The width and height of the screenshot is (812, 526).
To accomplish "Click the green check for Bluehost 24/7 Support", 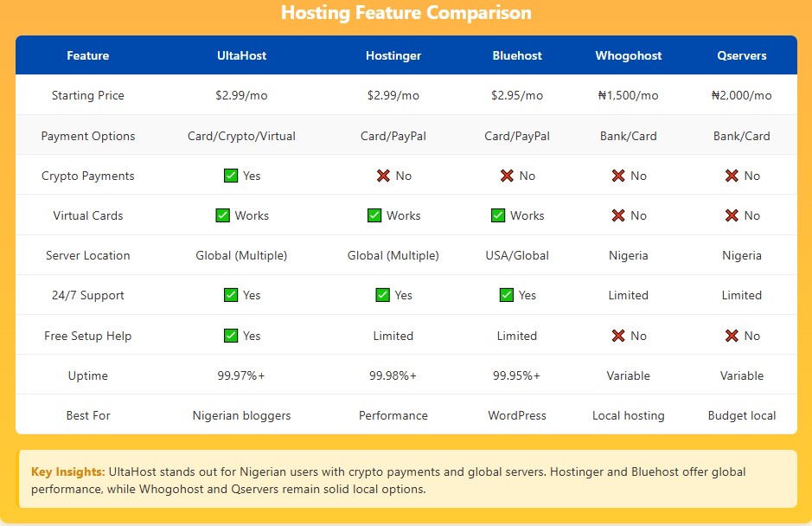I will point(507,295).
